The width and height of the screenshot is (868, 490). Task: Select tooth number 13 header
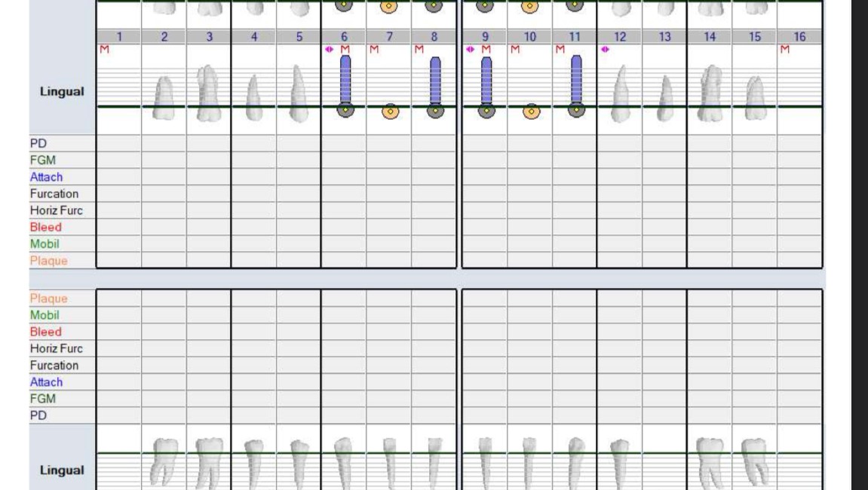tap(665, 36)
